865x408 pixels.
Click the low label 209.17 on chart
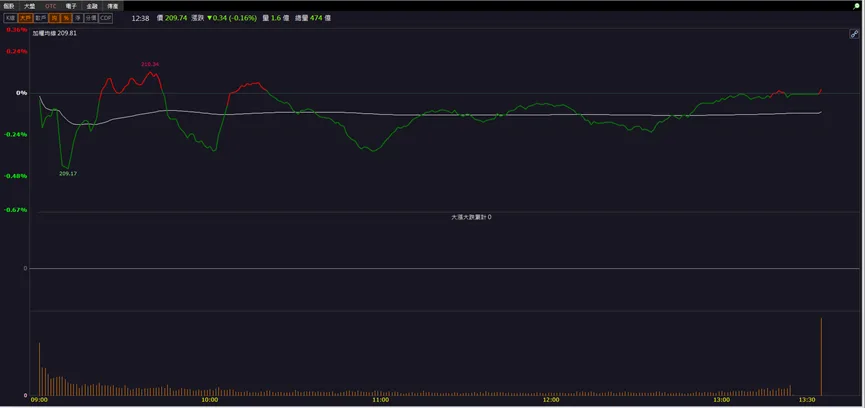68,174
